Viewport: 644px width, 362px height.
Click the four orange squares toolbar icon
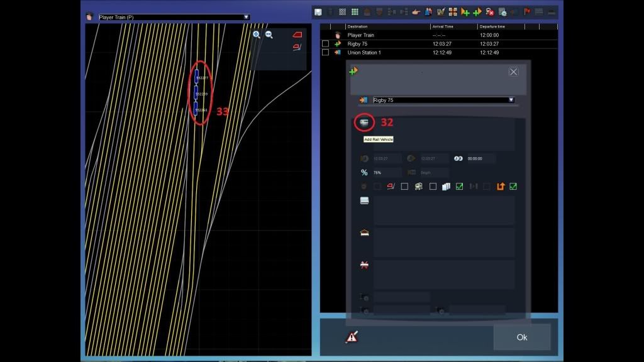[453, 12]
